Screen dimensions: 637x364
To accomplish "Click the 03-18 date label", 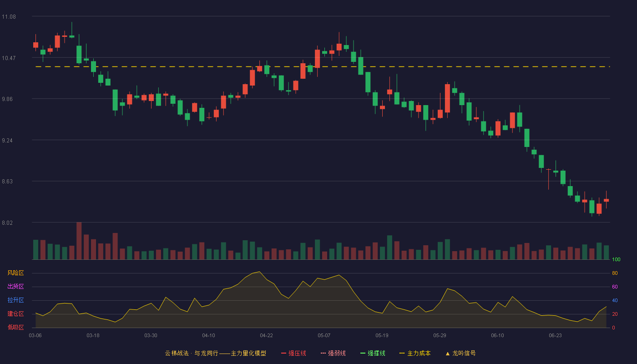I will coord(93,335).
